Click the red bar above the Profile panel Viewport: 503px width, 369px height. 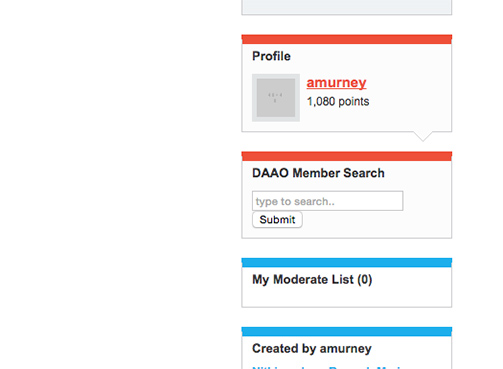tap(347, 39)
